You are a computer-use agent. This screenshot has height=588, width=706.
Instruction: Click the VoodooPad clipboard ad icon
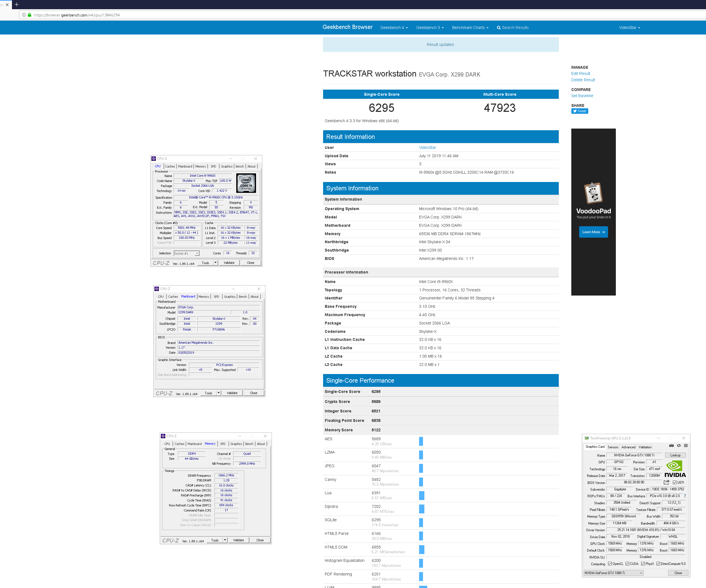(x=593, y=193)
